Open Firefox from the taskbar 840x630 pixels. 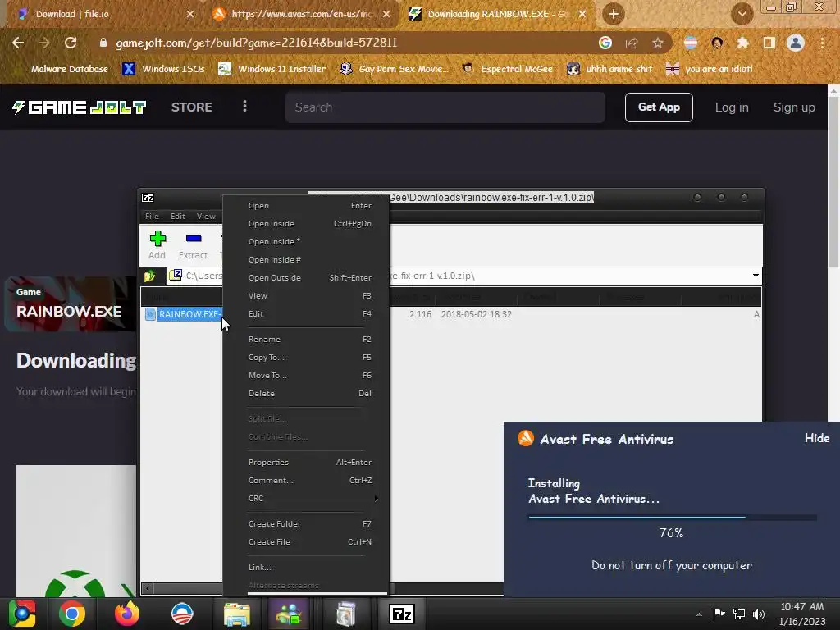tap(127, 614)
